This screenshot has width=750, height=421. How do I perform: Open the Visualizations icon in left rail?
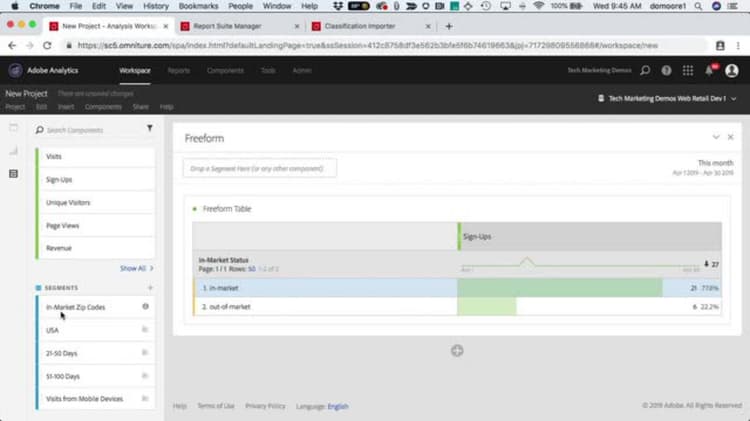pos(13,151)
